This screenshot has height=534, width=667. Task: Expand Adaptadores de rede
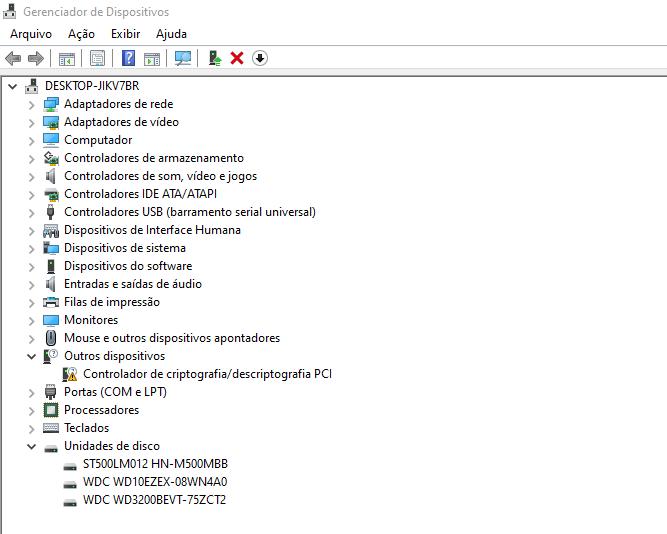tap(31, 105)
